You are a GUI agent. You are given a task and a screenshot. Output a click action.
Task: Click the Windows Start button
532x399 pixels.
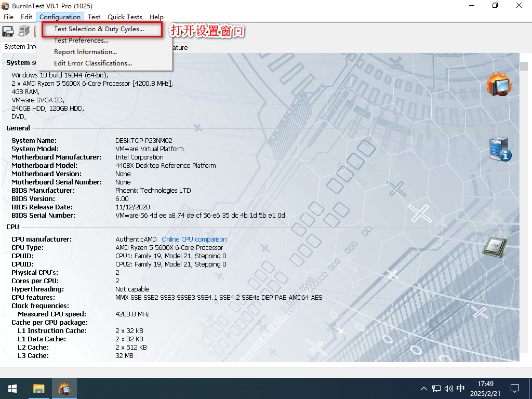11,388
